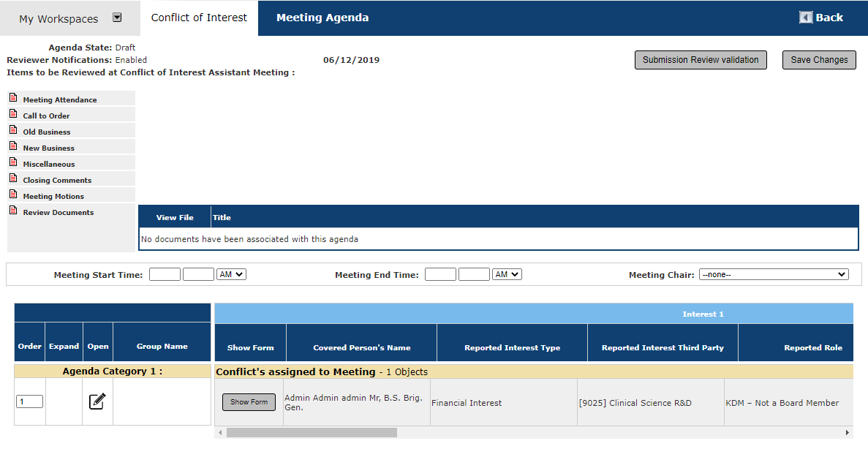Open the Old Business document icon
The height and width of the screenshot is (449, 868).
(x=13, y=130)
